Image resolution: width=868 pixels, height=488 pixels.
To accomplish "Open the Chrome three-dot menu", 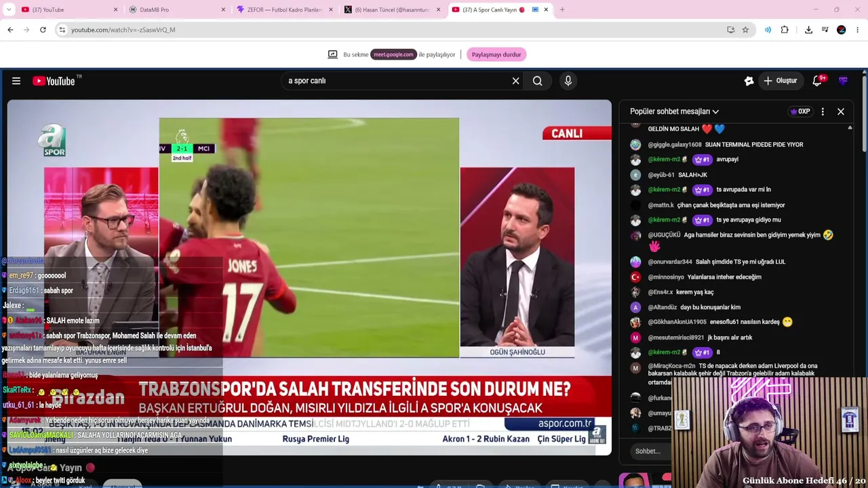I will point(858,30).
